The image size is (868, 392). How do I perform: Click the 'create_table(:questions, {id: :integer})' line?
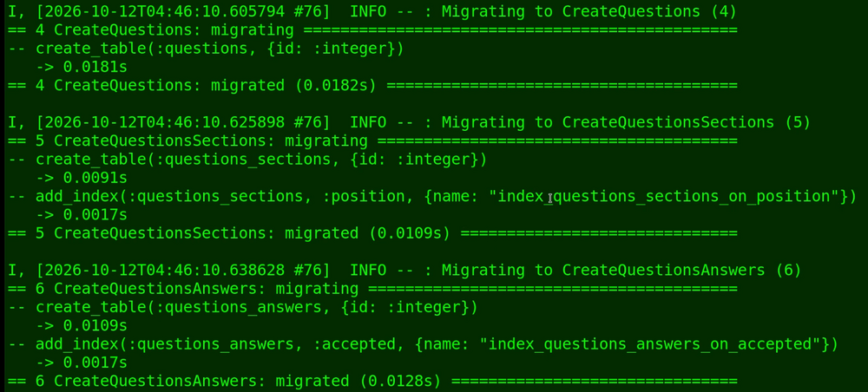206,49
